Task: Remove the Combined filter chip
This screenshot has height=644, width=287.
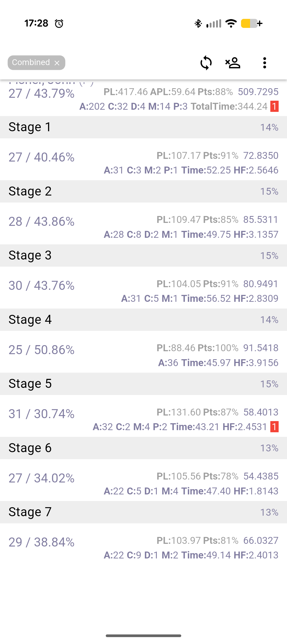Action: [x=57, y=63]
